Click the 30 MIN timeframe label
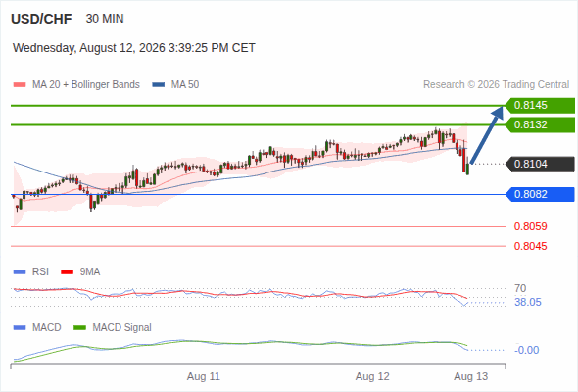The image size is (578, 392). [105, 19]
